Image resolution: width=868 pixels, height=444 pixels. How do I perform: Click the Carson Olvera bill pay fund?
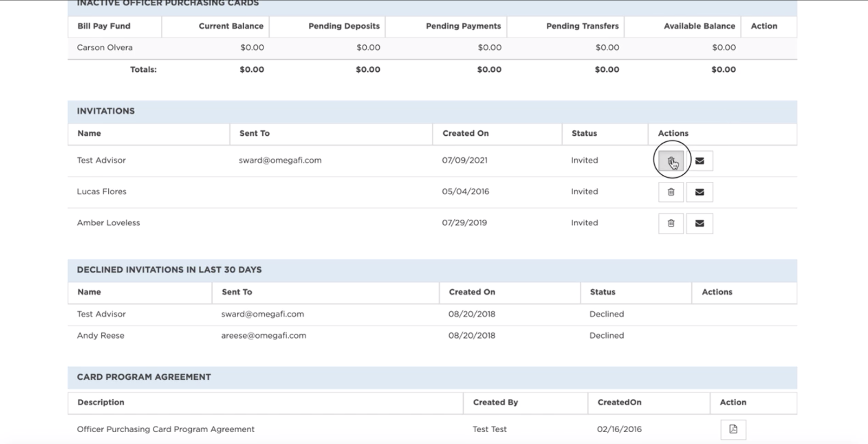pos(105,47)
